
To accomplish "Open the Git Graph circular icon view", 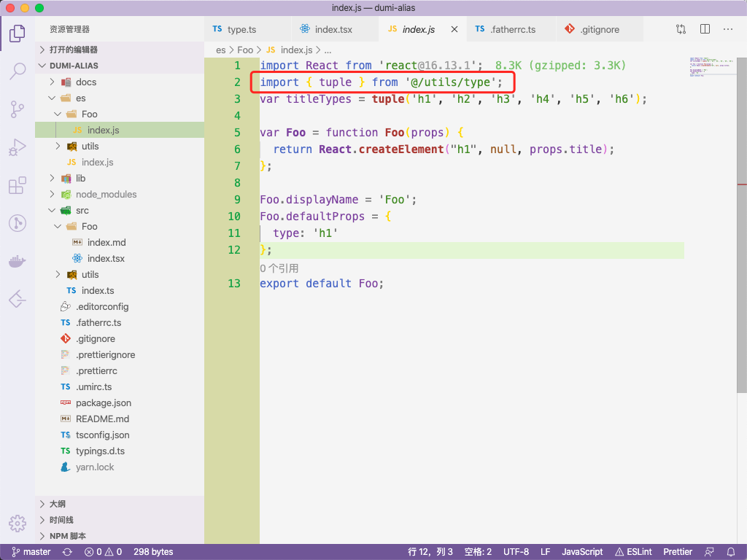I will click(x=18, y=223).
